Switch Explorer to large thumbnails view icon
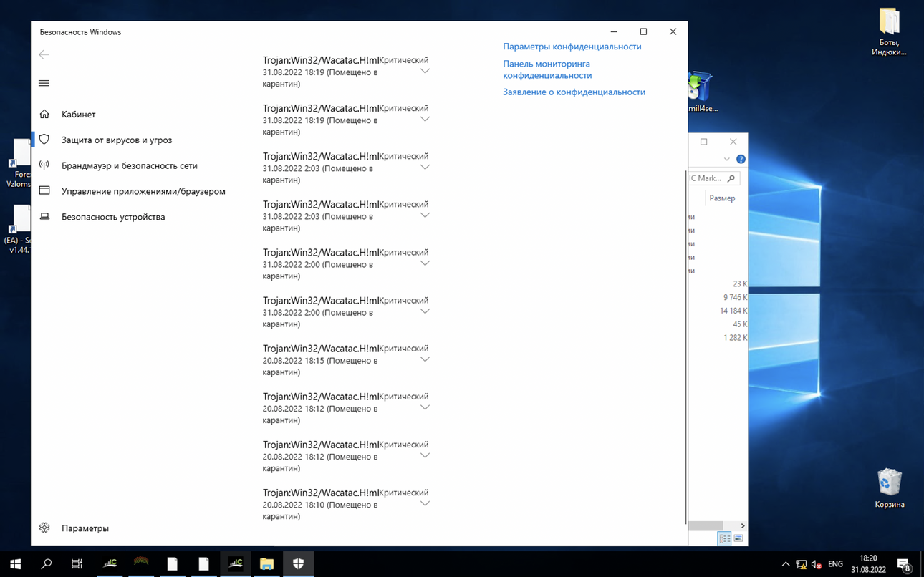 click(738, 538)
